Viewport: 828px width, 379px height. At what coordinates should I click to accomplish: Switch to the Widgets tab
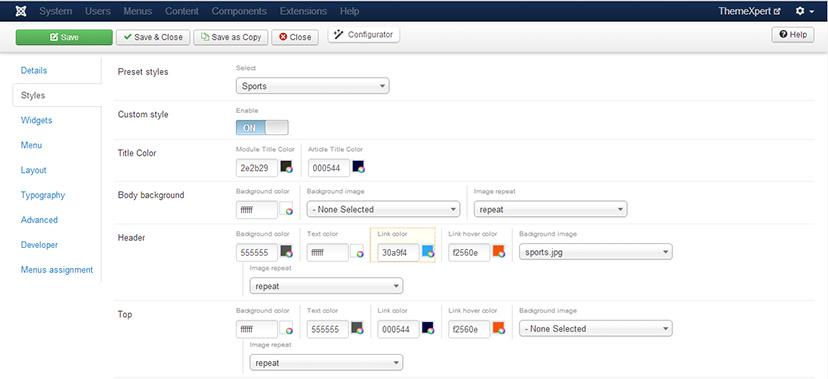click(36, 120)
